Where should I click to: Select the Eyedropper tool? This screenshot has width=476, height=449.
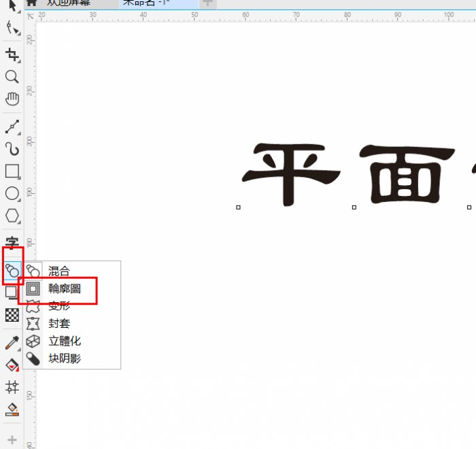click(12, 342)
